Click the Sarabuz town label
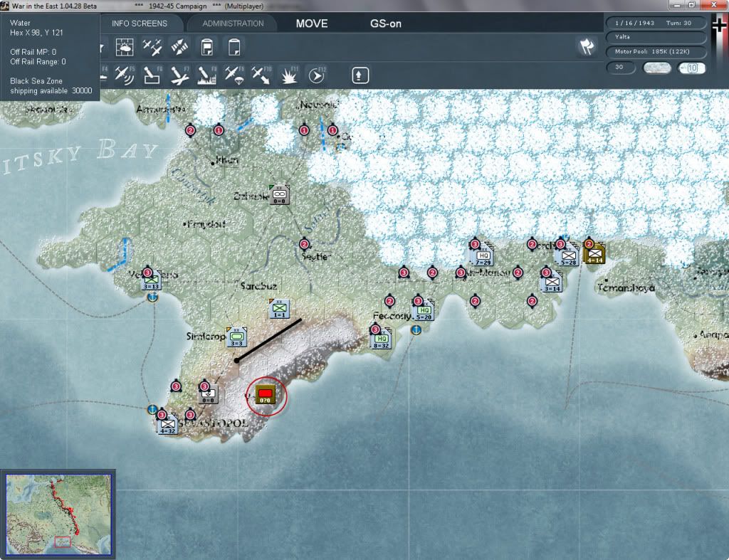The height and width of the screenshot is (560, 729). click(258, 286)
